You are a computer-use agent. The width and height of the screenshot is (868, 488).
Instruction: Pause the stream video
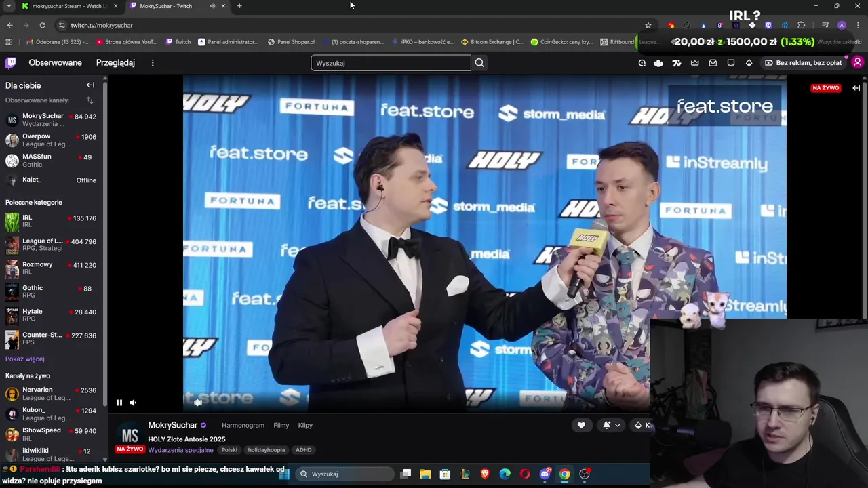[x=119, y=403]
